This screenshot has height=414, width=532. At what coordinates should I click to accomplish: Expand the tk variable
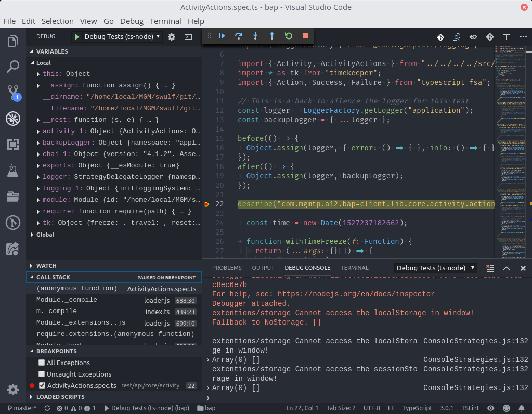pos(38,223)
